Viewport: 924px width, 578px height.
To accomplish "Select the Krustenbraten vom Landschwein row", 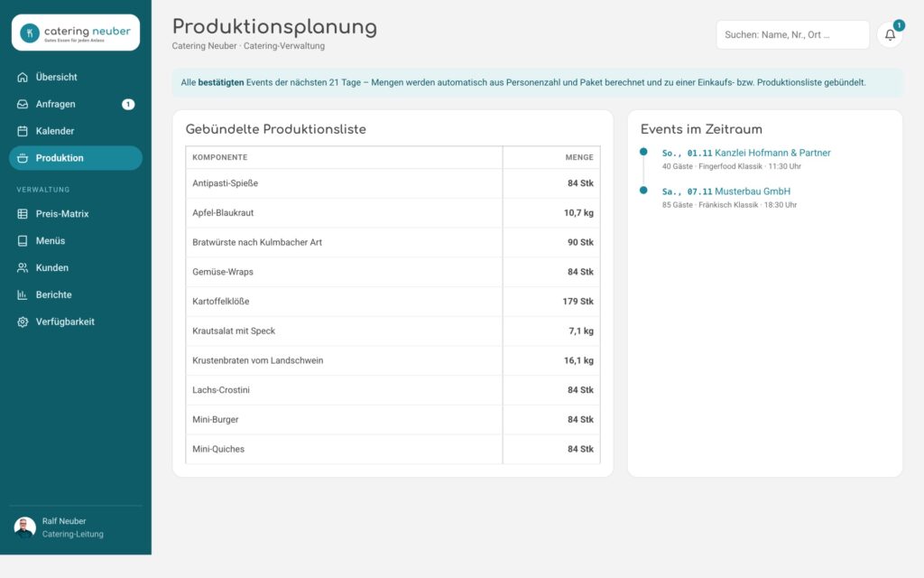I will coord(393,360).
